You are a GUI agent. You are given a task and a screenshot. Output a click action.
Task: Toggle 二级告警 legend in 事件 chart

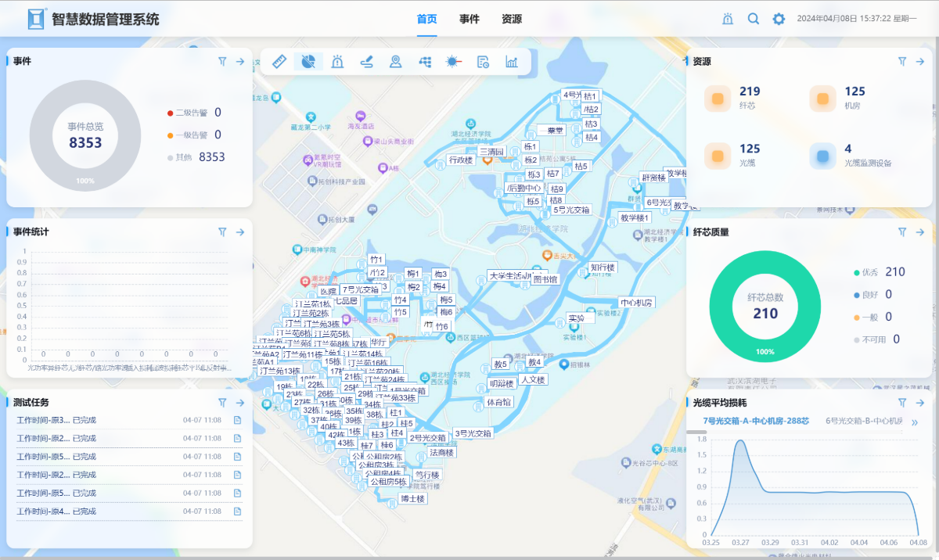click(186, 113)
